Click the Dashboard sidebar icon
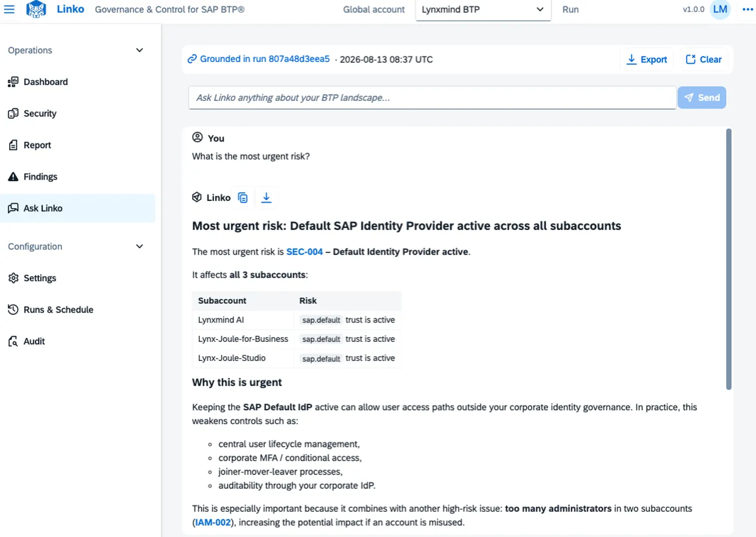Screen dimensions: 756x537 click(13, 82)
